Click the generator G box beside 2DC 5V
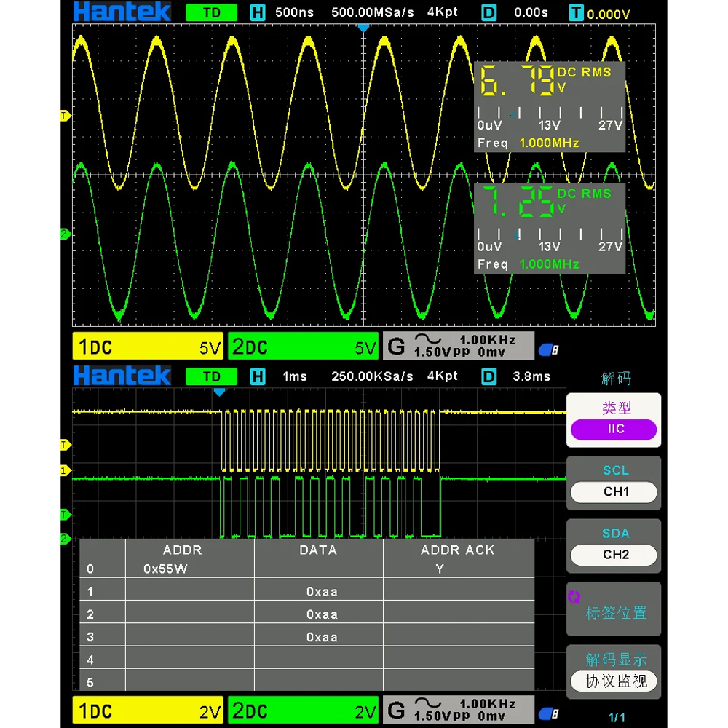 pos(458,347)
